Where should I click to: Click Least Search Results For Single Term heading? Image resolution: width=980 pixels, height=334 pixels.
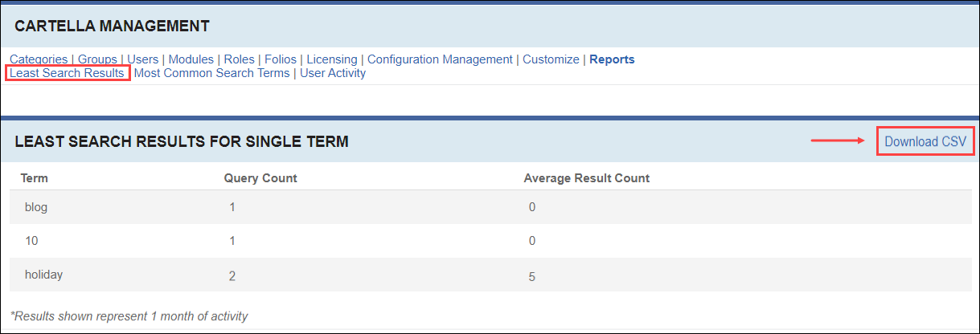point(182,142)
